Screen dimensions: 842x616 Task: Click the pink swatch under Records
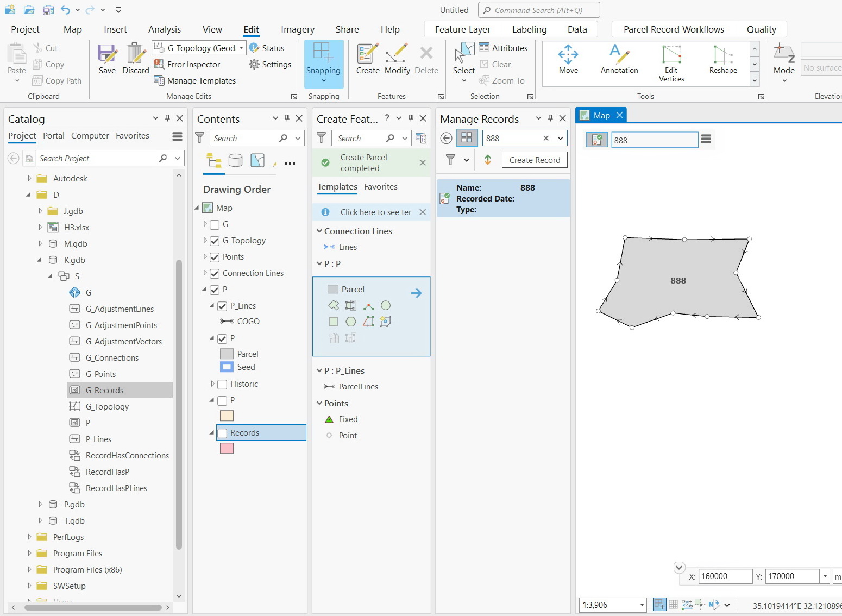(227, 448)
